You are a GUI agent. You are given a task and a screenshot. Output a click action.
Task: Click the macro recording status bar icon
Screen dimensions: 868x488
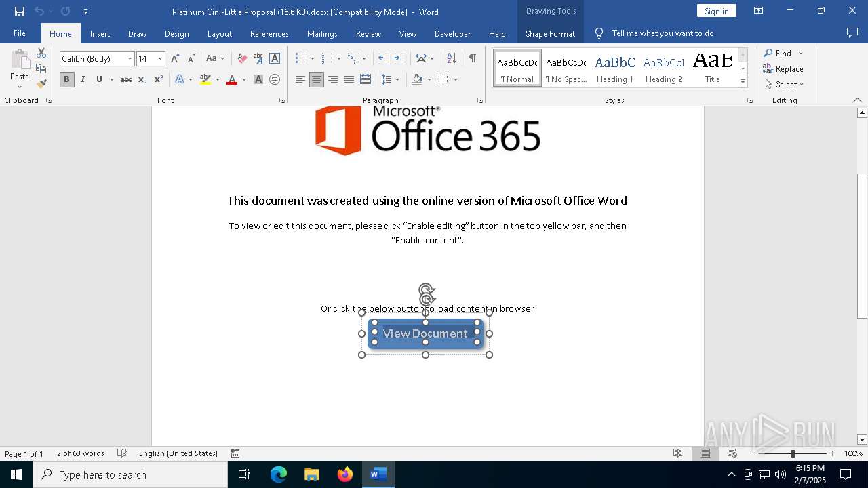click(x=235, y=453)
